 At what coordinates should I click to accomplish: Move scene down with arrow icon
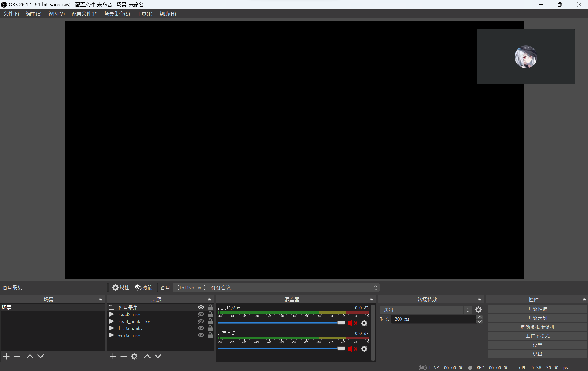tap(41, 356)
